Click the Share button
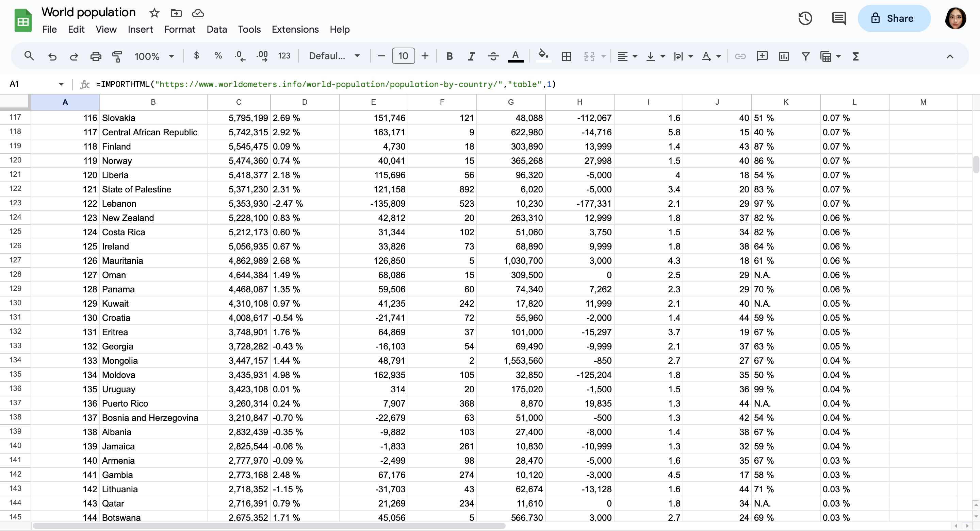 (x=894, y=18)
